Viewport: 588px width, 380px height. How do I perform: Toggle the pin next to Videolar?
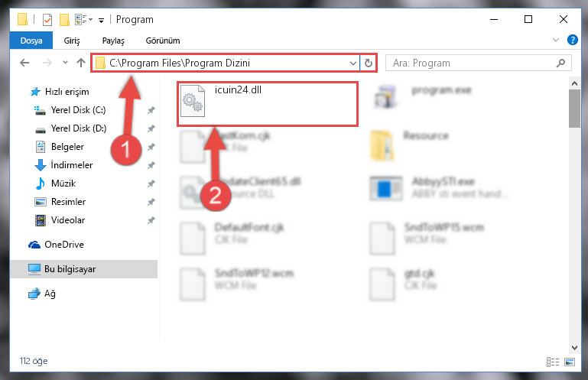(151, 220)
